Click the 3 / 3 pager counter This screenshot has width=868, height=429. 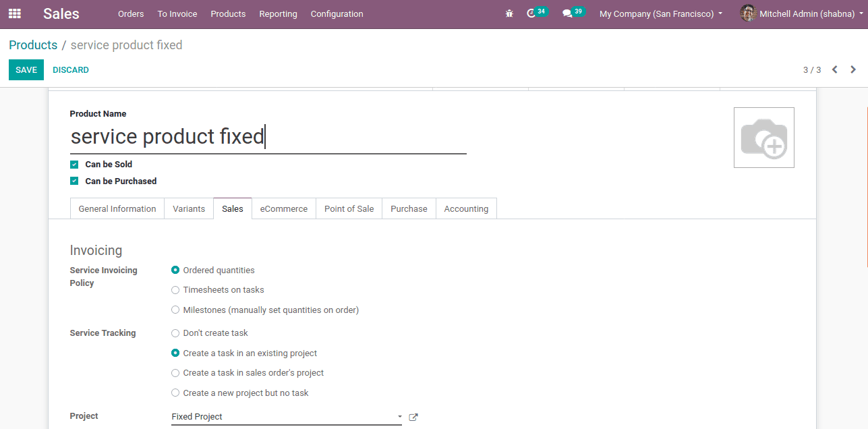point(812,70)
